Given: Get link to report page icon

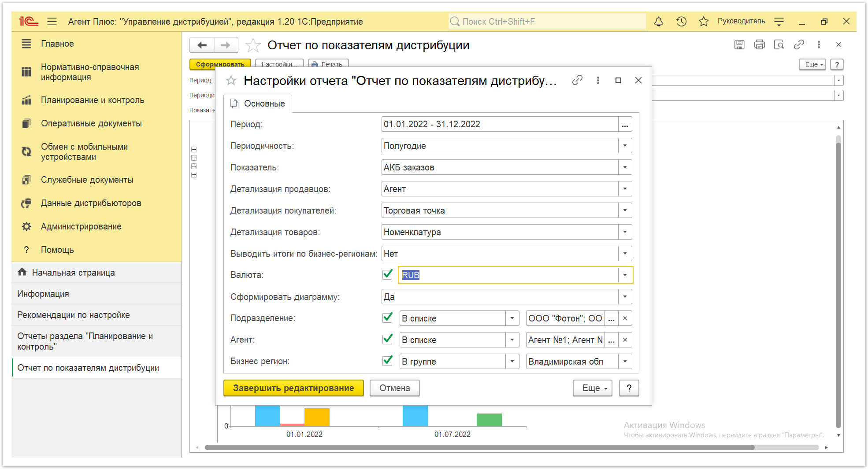Looking at the screenshot, I should click(799, 44).
